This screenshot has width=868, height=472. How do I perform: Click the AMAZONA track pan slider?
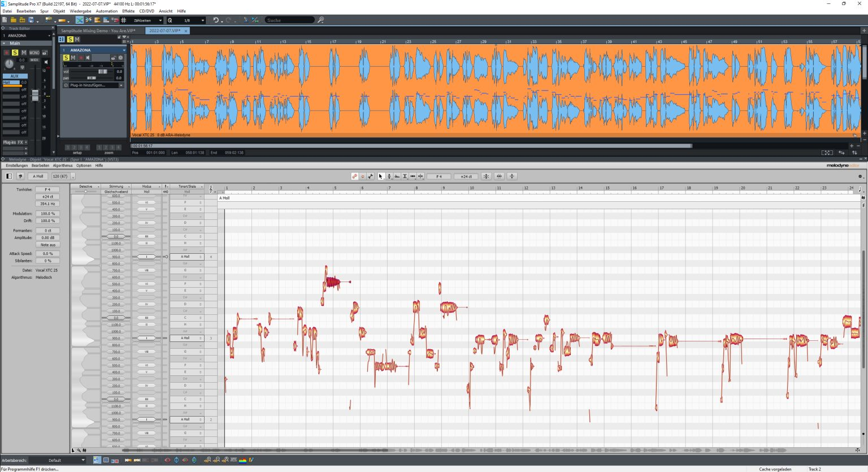[92, 78]
